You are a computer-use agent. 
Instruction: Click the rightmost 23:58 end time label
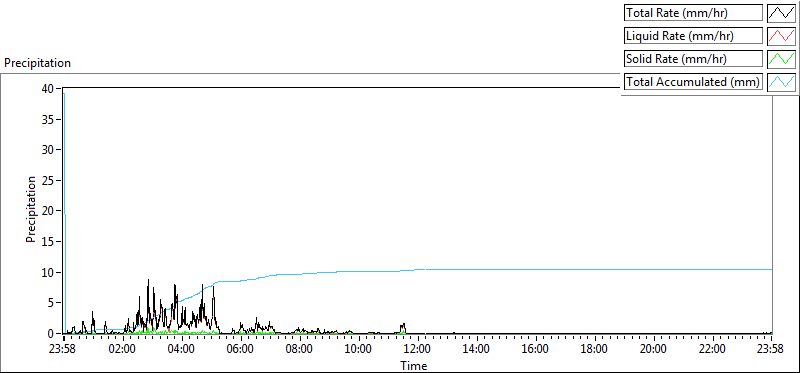(x=771, y=350)
